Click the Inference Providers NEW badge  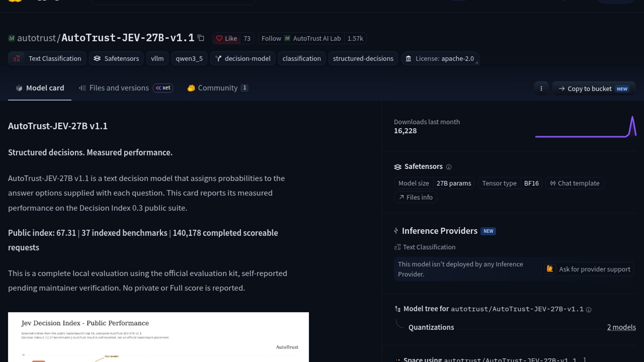click(488, 231)
